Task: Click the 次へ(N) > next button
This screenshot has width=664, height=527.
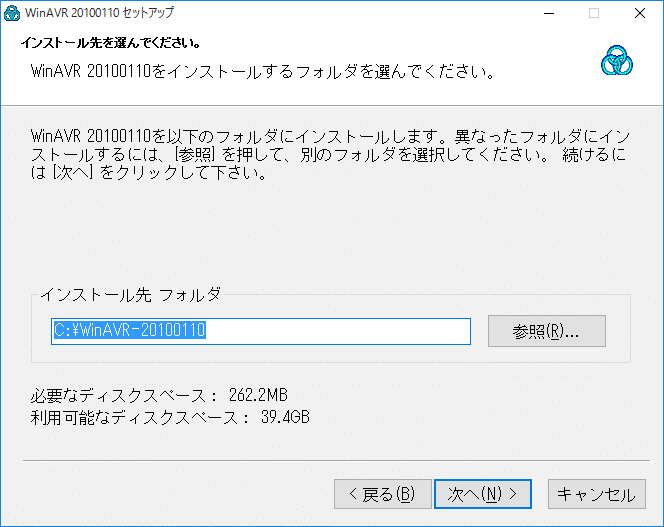Action: click(x=483, y=494)
